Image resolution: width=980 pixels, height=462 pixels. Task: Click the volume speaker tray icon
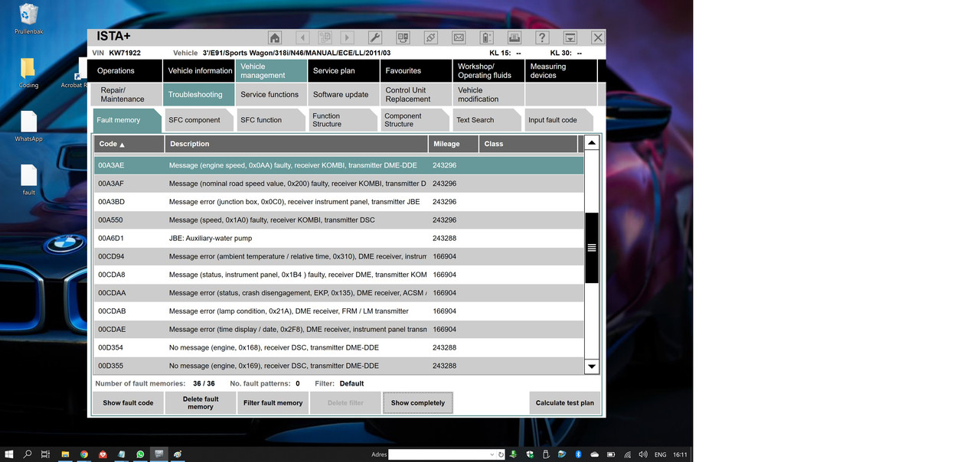tap(643, 454)
